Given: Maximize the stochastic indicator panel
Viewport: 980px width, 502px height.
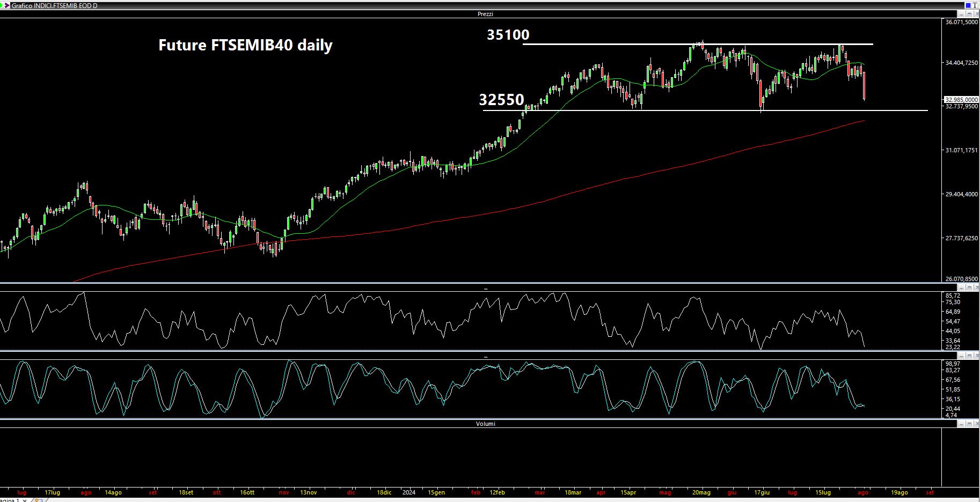Looking at the screenshot, I should pyautogui.click(x=969, y=356).
